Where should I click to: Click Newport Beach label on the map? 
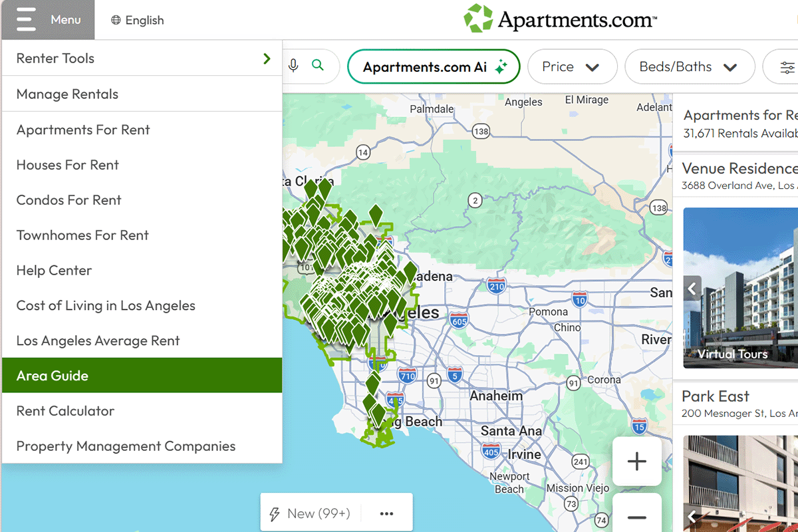point(509,483)
